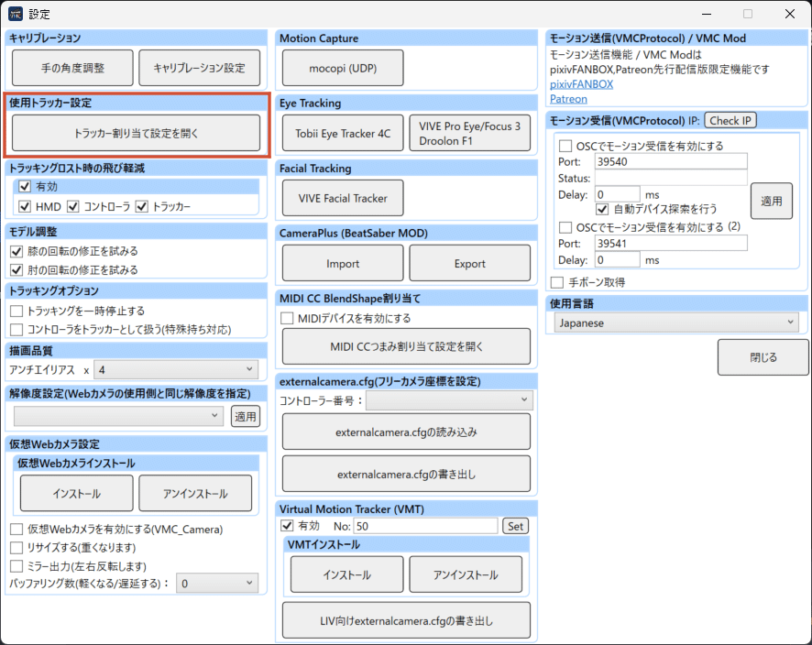Image resolution: width=812 pixels, height=645 pixels.
Task: Enable first OSCでモーション受信を有効にする checkbox
Action: pyautogui.click(x=565, y=146)
